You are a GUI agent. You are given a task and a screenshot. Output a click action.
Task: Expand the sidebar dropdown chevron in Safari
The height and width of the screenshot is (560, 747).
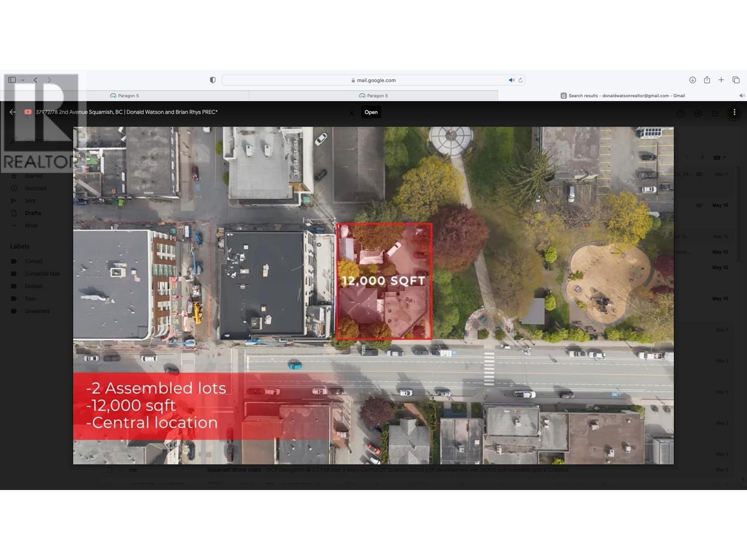click(22, 80)
